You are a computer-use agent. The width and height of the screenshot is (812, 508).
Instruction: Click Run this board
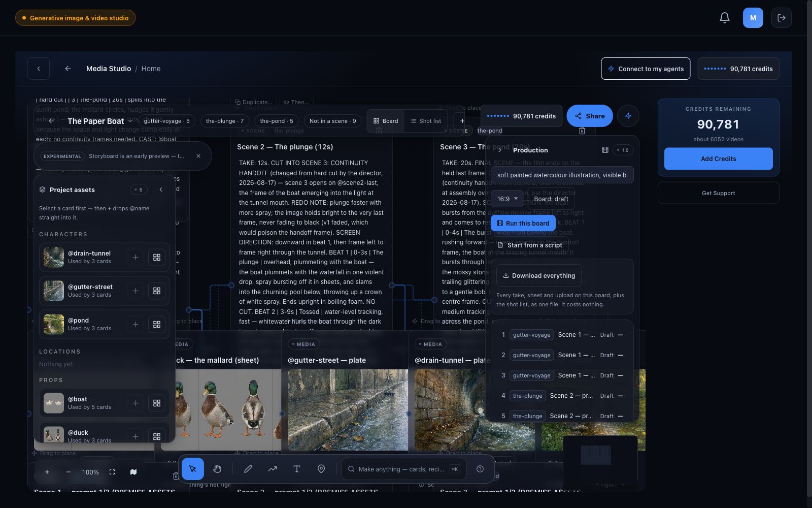click(x=523, y=223)
